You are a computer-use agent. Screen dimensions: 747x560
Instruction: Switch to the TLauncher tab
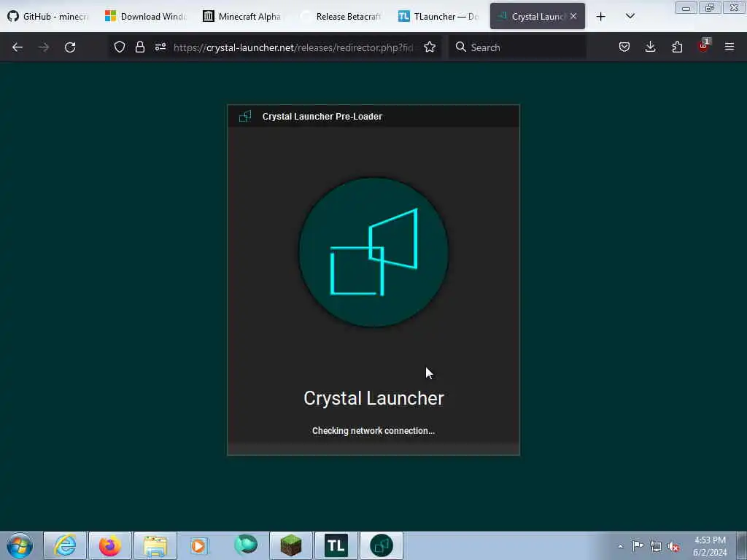[x=438, y=16]
